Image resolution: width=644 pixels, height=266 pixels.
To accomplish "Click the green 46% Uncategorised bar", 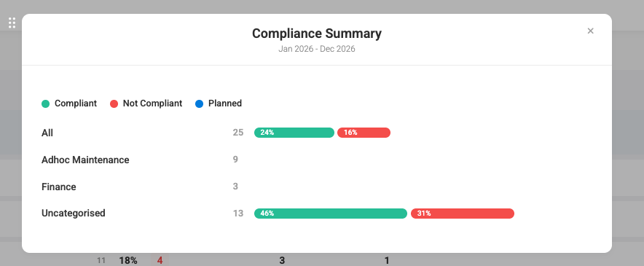I will [331, 214].
